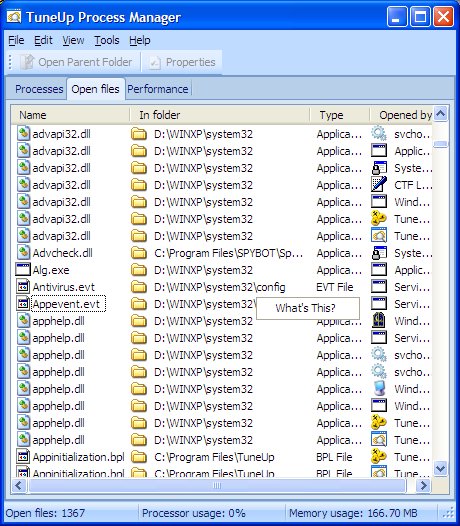
Task: Click the horizontal scrollbar left arrow
Action: pos(19,485)
